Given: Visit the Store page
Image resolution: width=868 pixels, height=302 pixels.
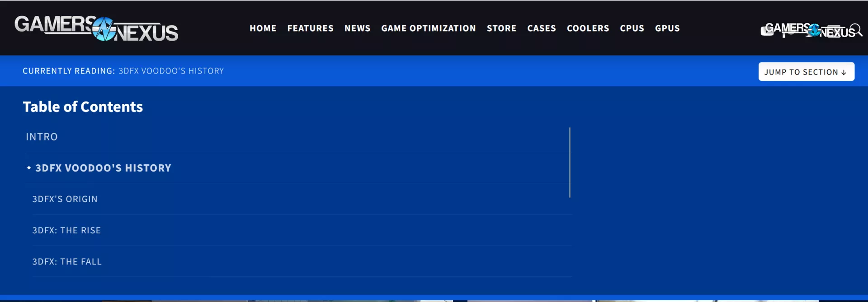Looking at the screenshot, I should 501,28.
